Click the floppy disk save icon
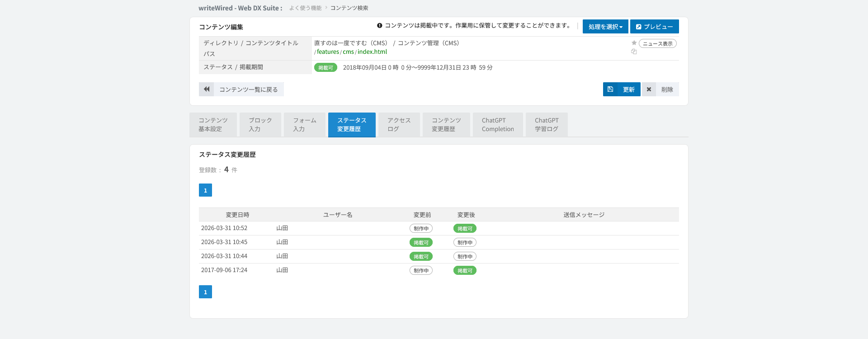Image resolution: width=868 pixels, height=339 pixels. tap(610, 89)
